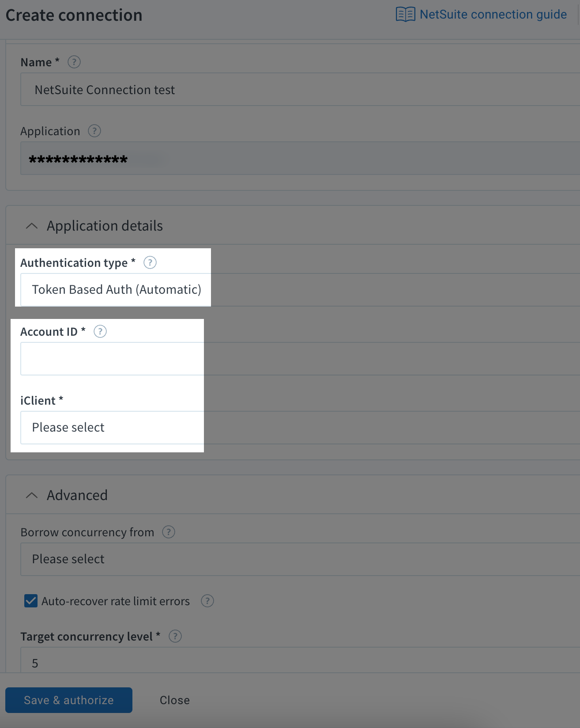Viewport: 580px width, 728px height.
Task: Click the Close button
Action: coord(174,700)
